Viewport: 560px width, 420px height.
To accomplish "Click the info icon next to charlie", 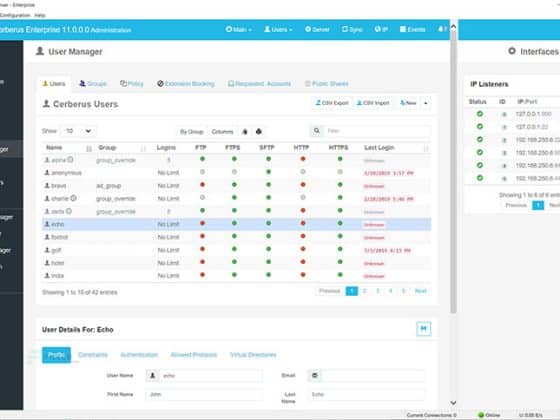I will click(x=73, y=198).
